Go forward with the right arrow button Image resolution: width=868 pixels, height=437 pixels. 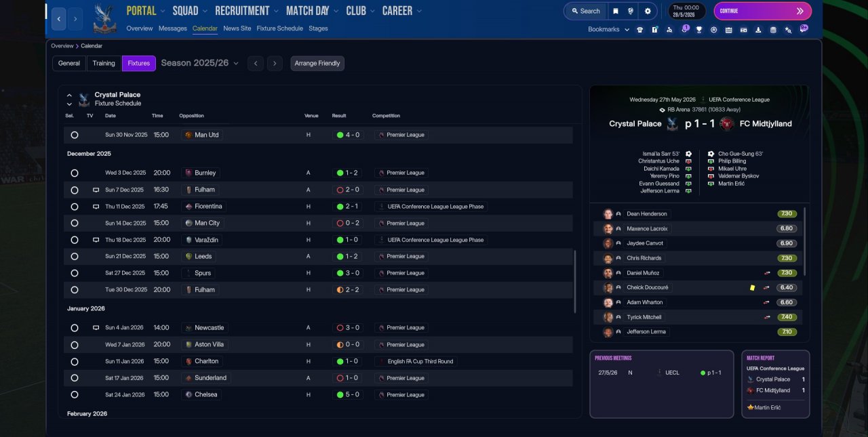(x=76, y=19)
